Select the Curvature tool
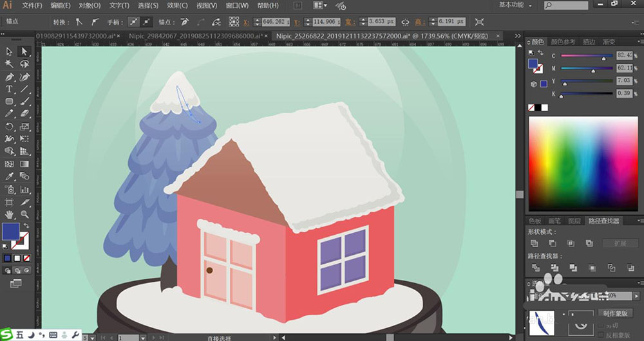The image size is (644, 341). click(24, 77)
